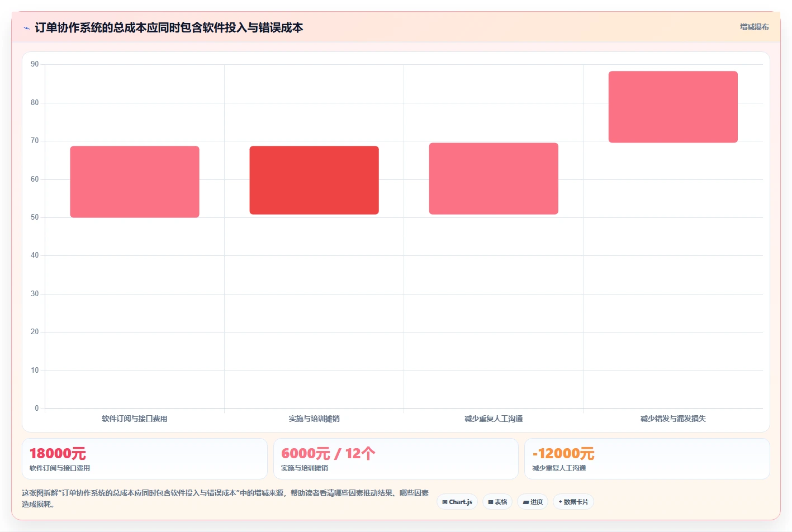The height and width of the screenshot is (532, 792).
Task: Click x-axis label 实施与培训摊销
Action: click(x=314, y=419)
